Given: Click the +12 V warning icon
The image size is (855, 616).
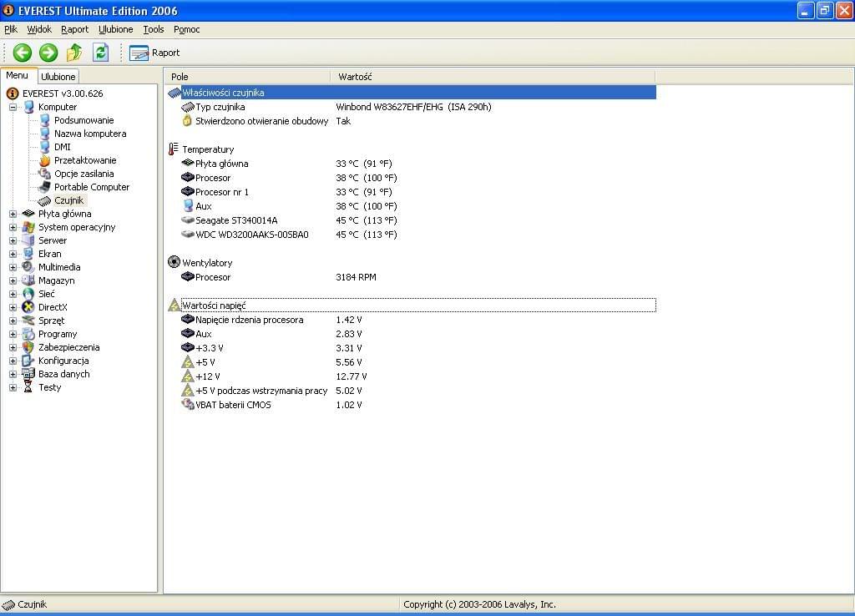Looking at the screenshot, I should 188,376.
